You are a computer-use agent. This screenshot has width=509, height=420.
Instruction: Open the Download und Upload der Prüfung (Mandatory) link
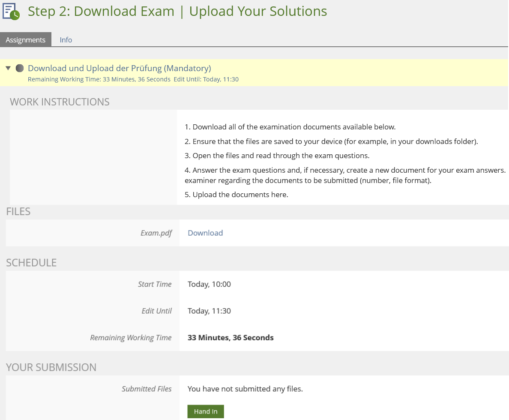119,68
